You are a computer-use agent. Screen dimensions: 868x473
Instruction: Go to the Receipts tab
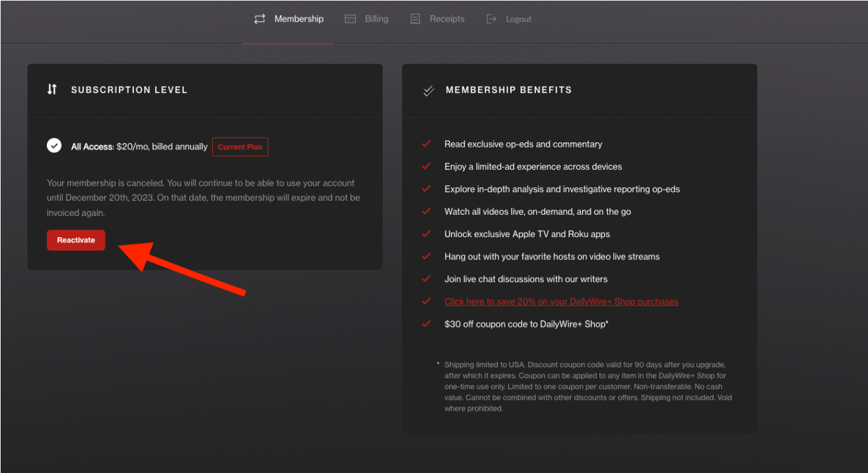click(x=438, y=19)
